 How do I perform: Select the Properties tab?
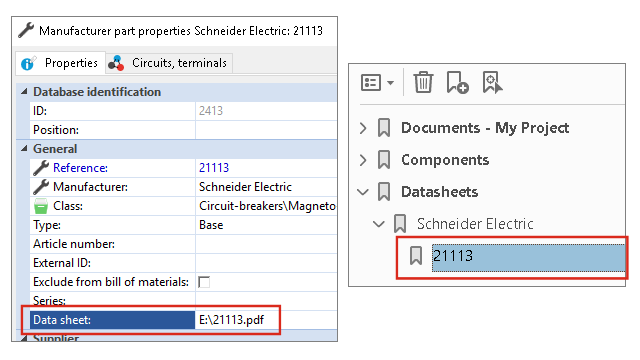[60, 63]
